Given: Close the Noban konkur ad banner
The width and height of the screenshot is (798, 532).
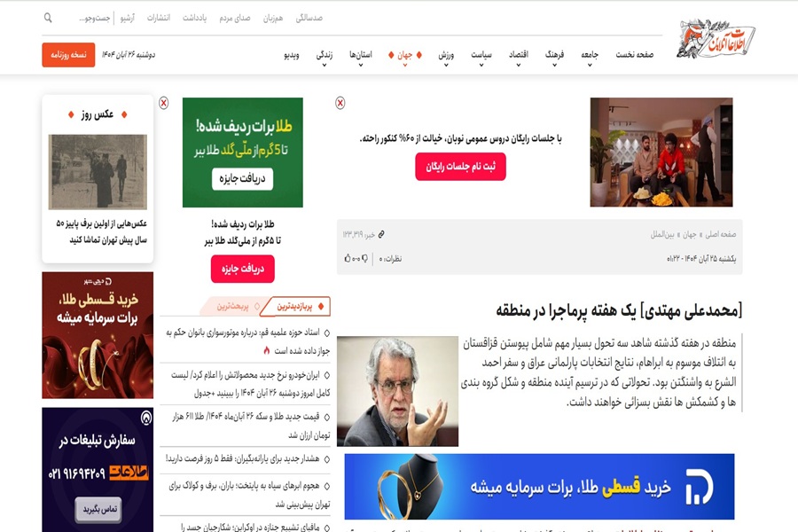Looking at the screenshot, I should (x=340, y=103).
